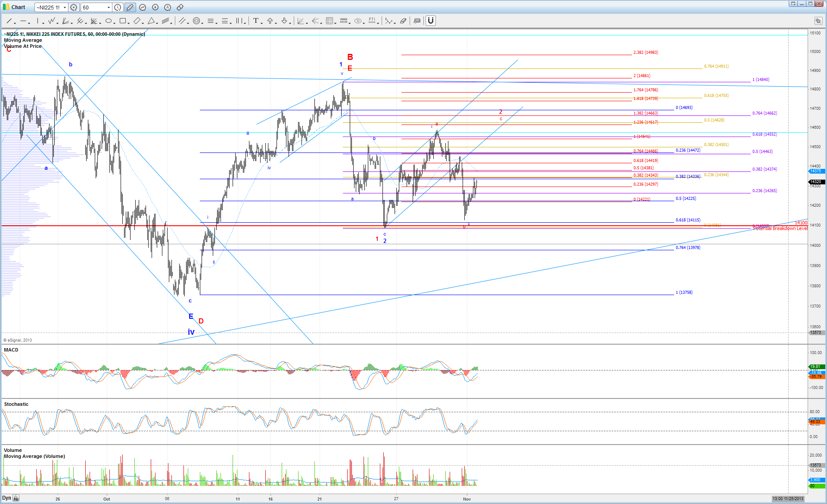The width and height of the screenshot is (827, 504).
Task: Expand the rectangle tool options arrow
Action: 129,23
